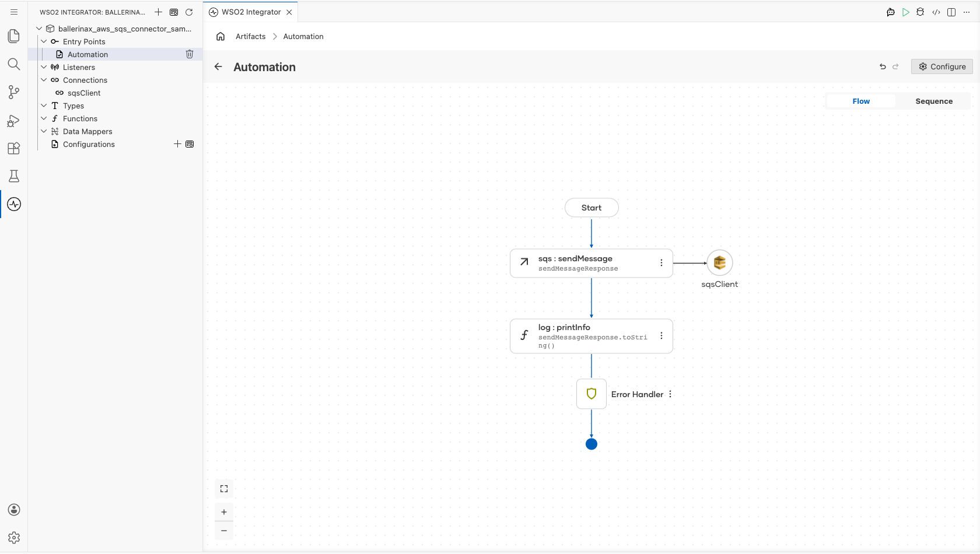Click the blue end node circle
This screenshot has height=554, width=980.
click(x=591, y=444)
